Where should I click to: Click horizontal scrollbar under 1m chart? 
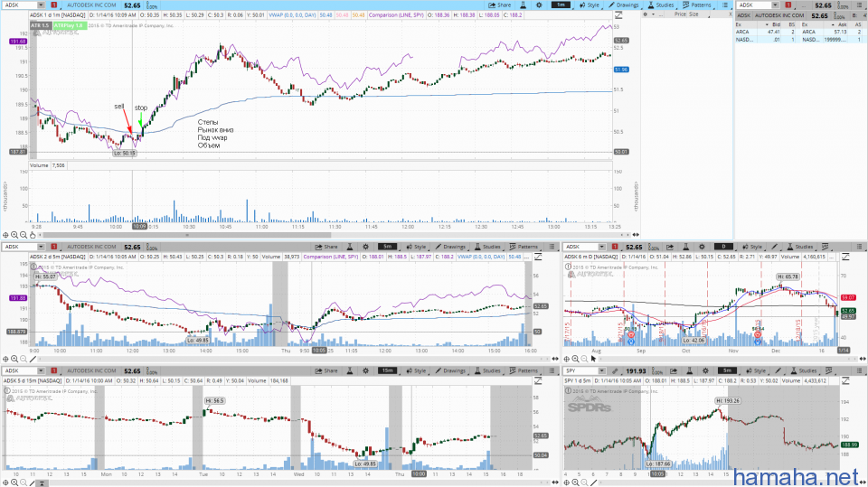coord(188,235)
